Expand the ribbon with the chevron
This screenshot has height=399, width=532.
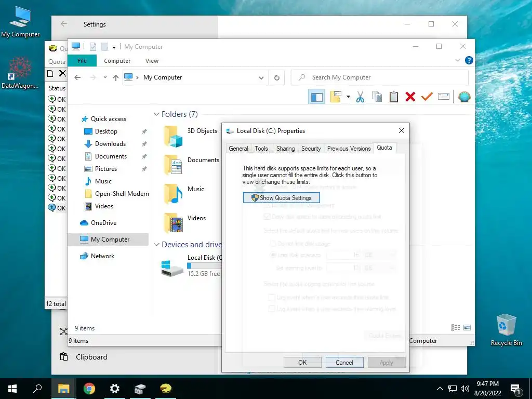coord(458,60)
